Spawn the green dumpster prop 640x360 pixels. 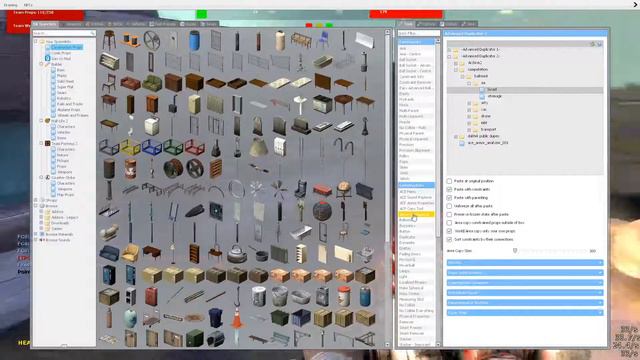tap(280, 318)
